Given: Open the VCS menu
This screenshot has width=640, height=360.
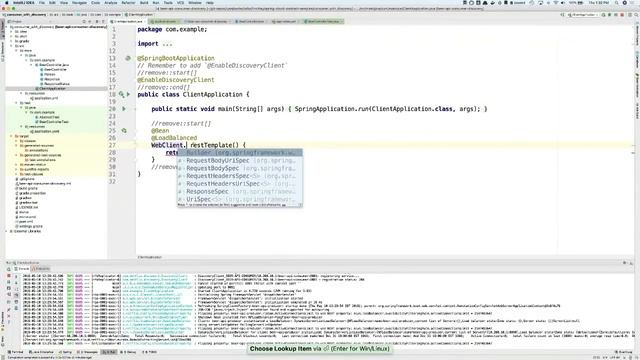Looking at the screenshot, I should pyautogui.click(x=180, y=2).
